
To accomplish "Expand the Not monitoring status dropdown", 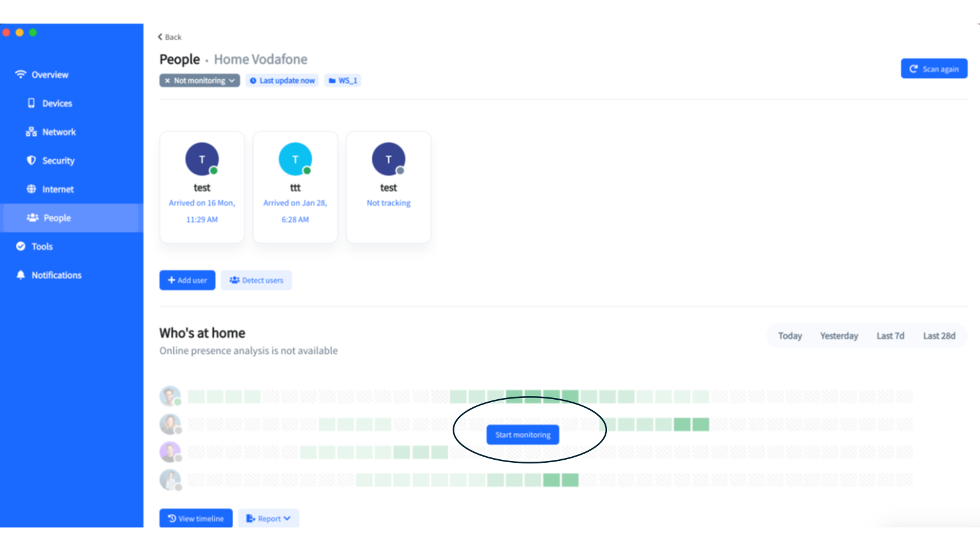I will click(200, 81).
